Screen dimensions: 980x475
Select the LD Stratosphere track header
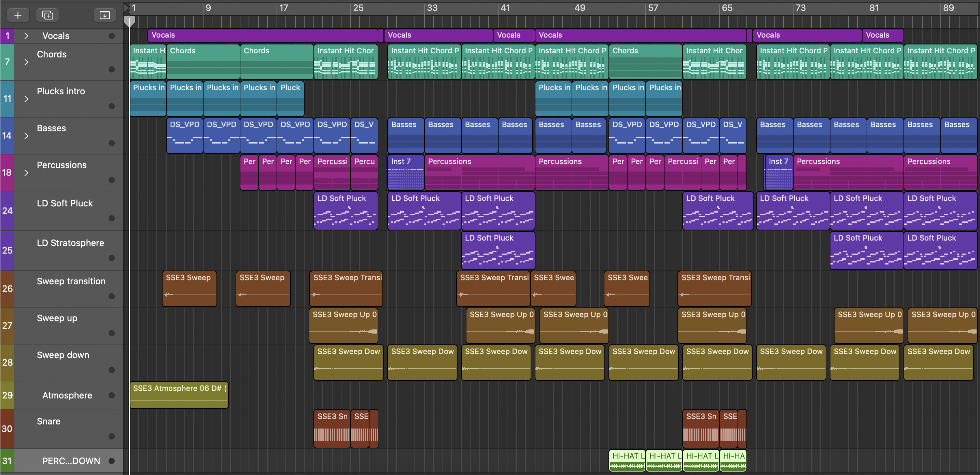coord(70,243)
